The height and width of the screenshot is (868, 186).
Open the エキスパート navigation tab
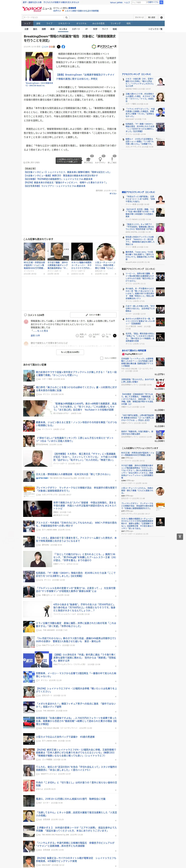click(64, 24)
